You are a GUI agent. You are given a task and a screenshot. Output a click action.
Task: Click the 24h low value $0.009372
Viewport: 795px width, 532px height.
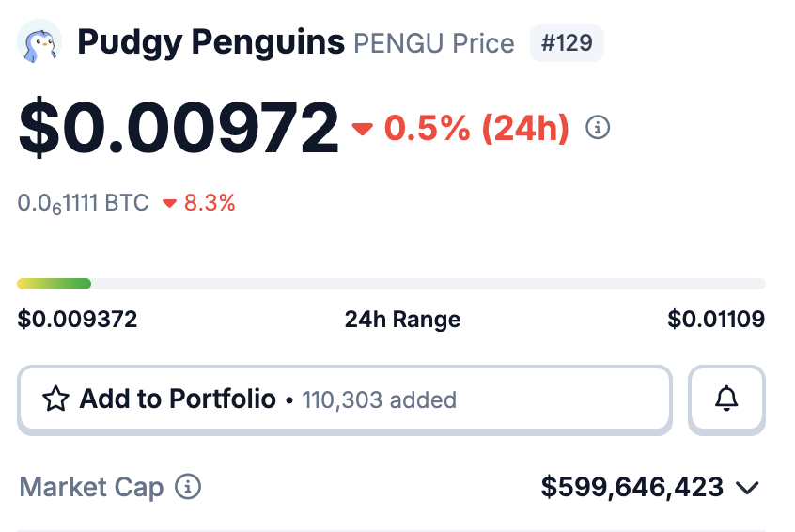click(x=77, y=320)
